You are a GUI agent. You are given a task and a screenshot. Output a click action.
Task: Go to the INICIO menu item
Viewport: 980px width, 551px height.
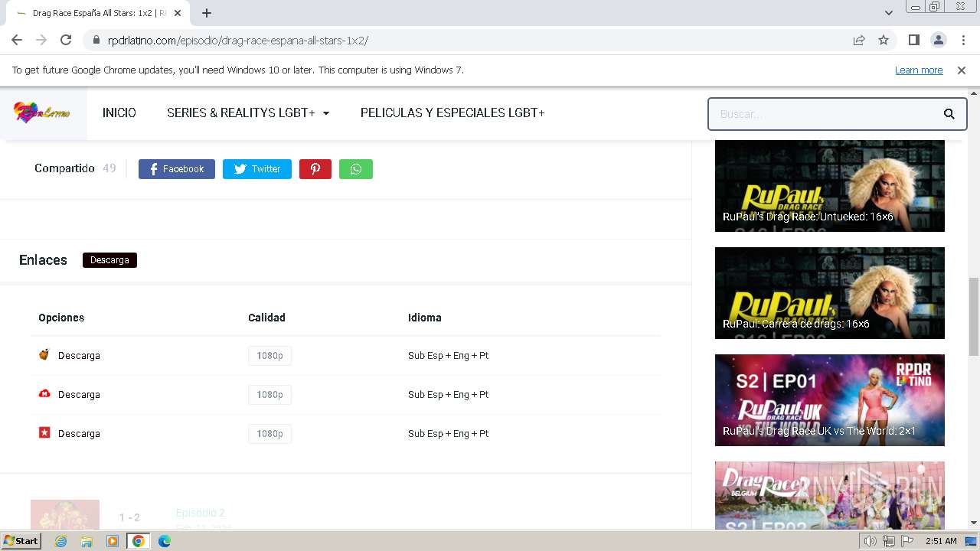point(119,112)
